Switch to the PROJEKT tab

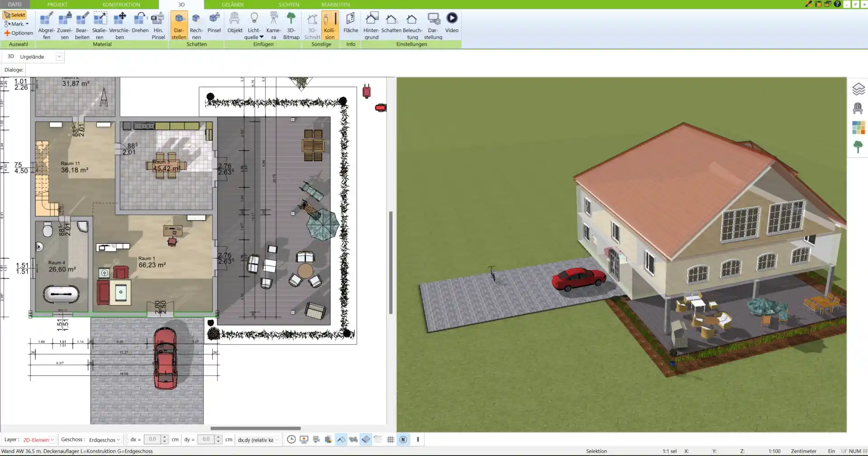[57, 5]
